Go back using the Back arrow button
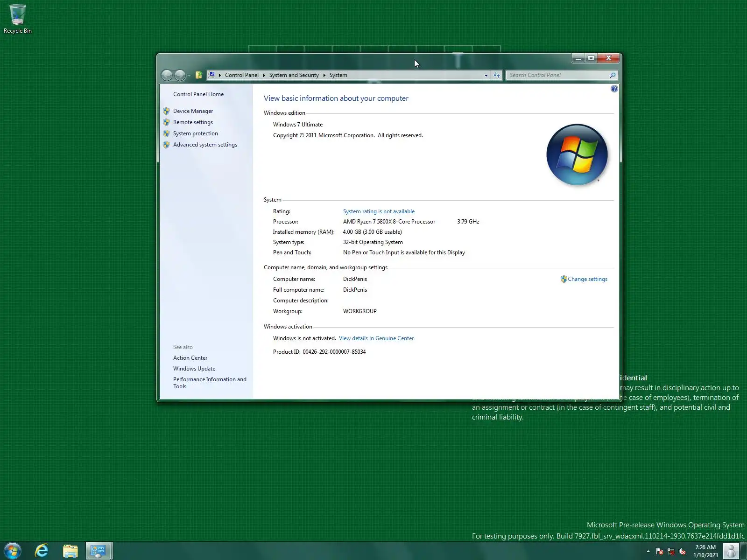The image size is (747, 560). click(x=167, y=75)
